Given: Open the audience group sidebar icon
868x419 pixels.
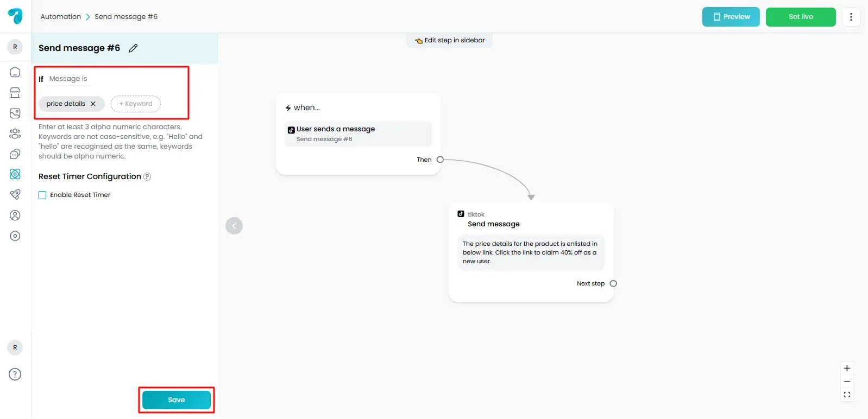Looking at the screenshot, I should click(15, 134).
